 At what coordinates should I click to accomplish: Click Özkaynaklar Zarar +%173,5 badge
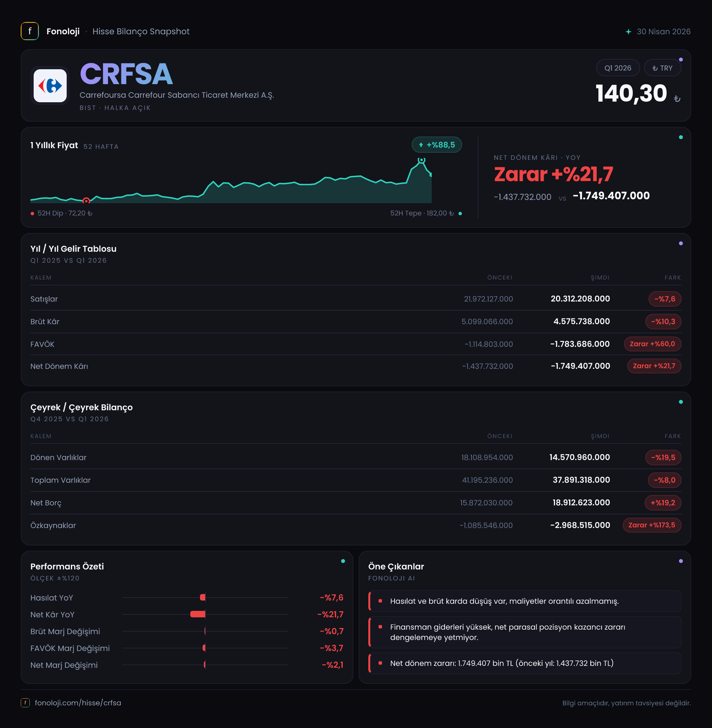coord(651,525)
